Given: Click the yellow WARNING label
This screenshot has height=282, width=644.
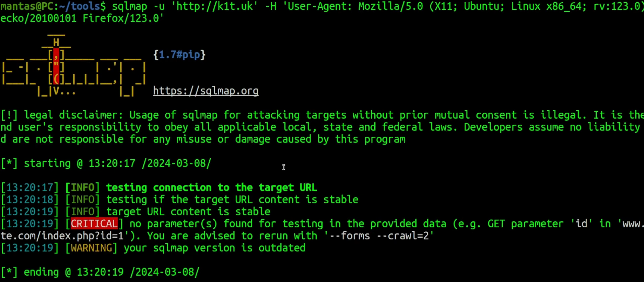Looking at the screenshot, I should tap(91, 248).
